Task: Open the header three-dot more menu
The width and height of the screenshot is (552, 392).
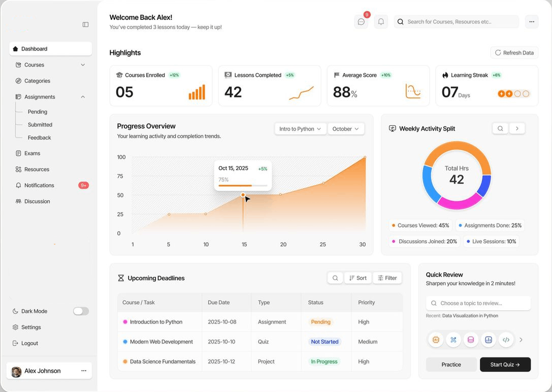Action: [x=532, y=22]
